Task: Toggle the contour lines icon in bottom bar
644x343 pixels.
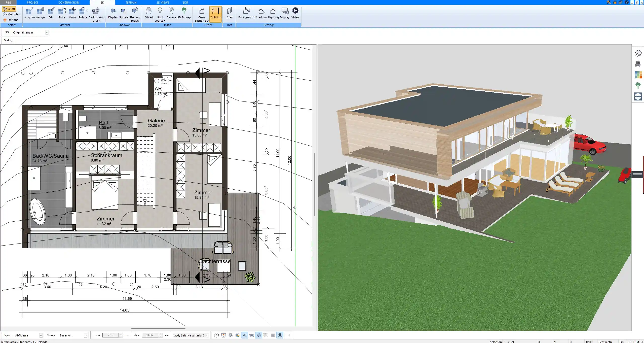Action: point(266,335)
